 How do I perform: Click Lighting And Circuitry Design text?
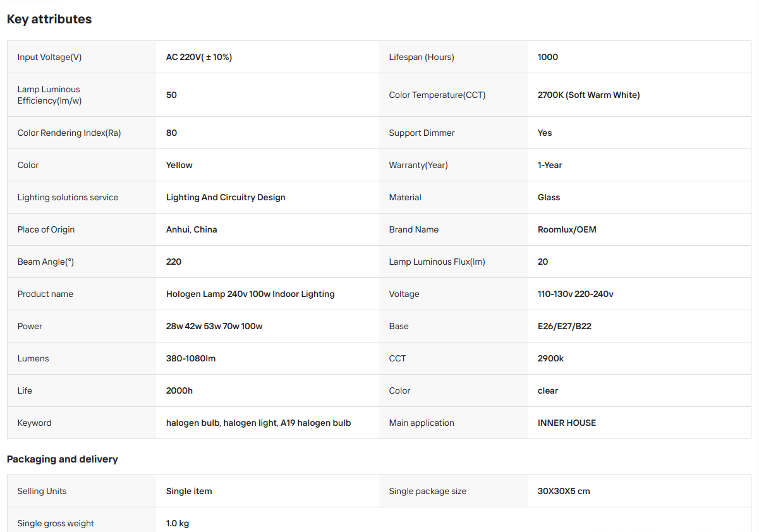tap(226, 197)
